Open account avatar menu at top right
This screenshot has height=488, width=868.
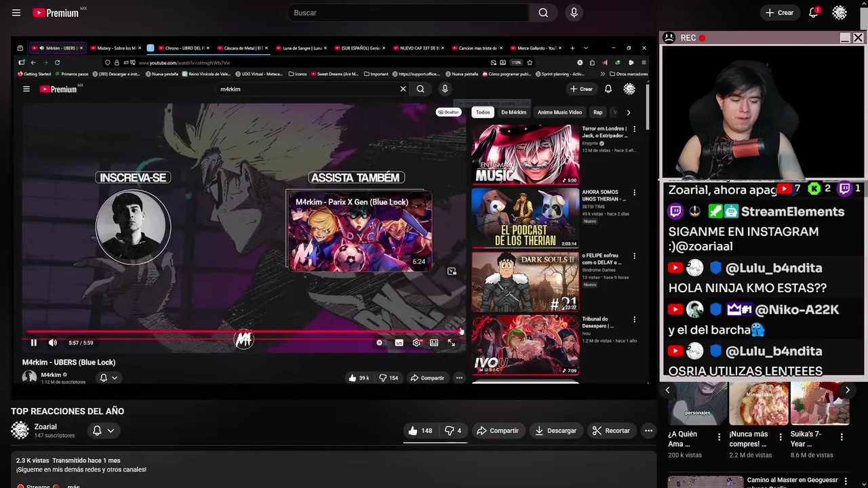(x=840, y=13)
